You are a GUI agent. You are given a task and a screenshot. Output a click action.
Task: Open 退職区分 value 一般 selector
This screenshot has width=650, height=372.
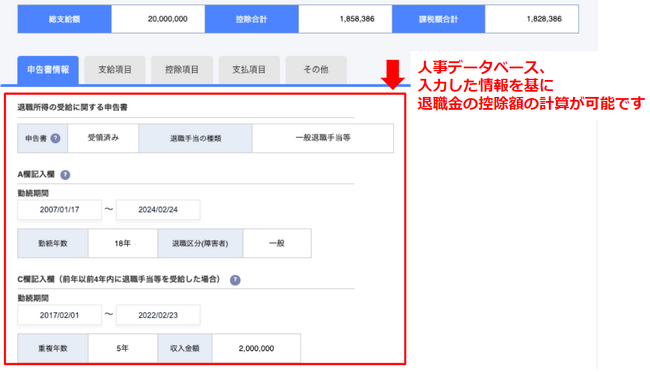277,243
